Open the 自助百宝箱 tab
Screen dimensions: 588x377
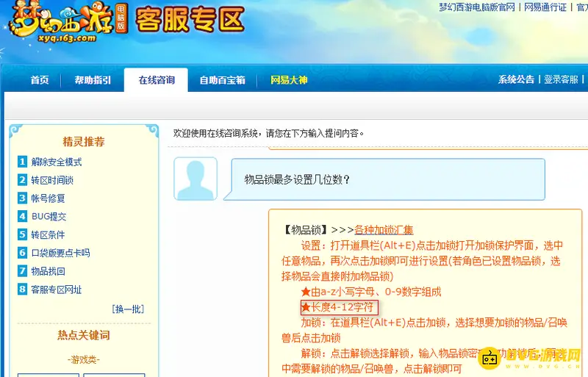click(222, 80)
